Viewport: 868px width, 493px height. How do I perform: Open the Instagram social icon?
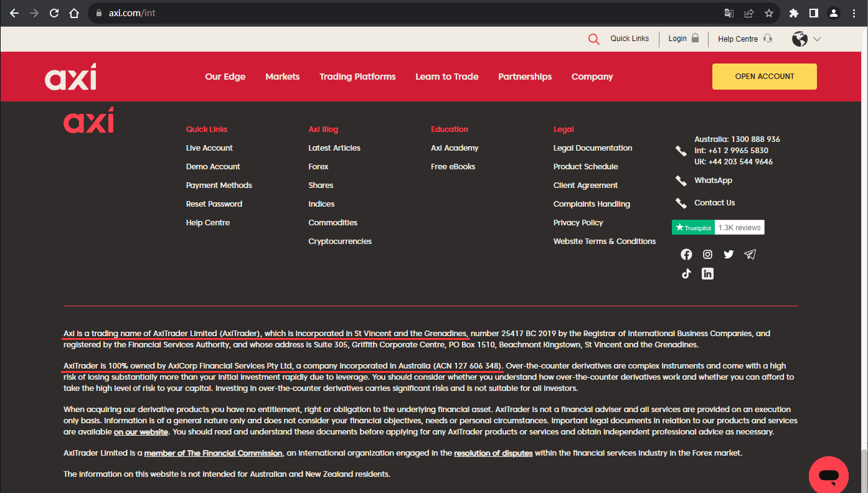pos(707,254)
